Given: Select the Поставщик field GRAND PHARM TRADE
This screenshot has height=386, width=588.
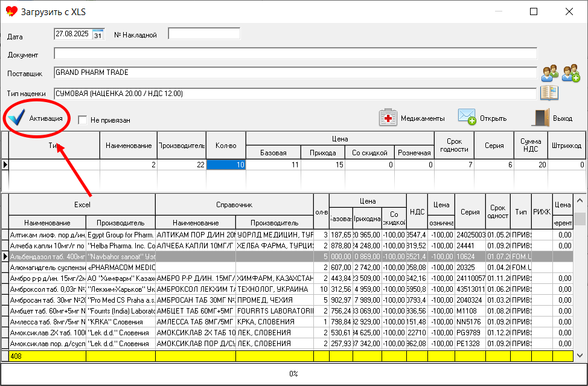Looking at the screenshot, I should point(295,73).
